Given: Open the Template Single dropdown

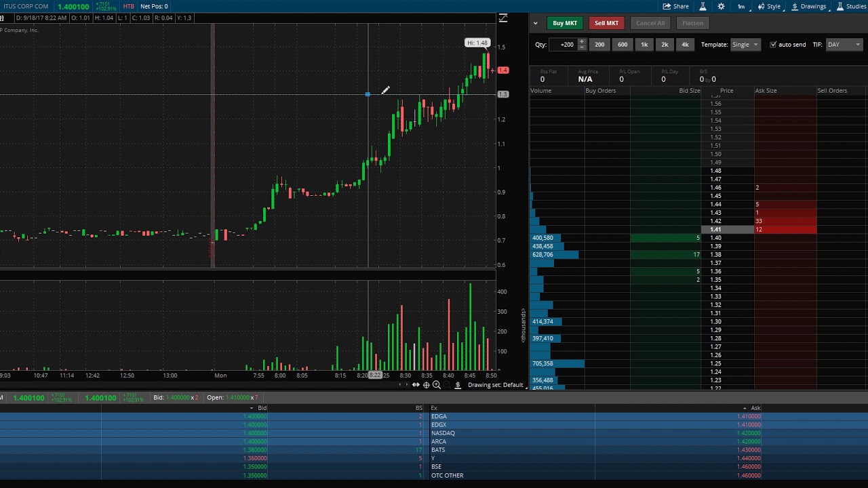Looking at the screenshot, I should click(745, 45).
